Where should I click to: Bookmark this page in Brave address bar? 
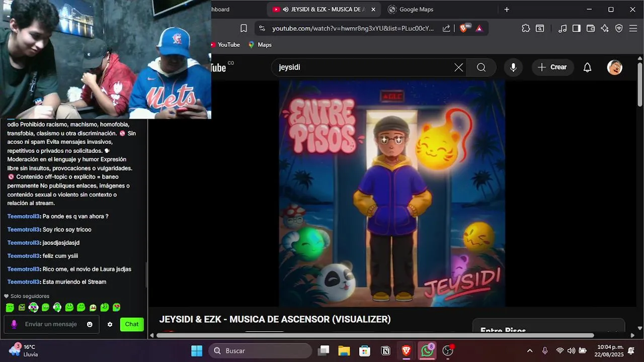[244, 28]
